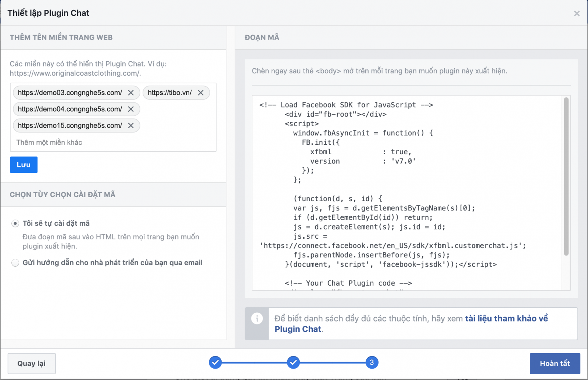Remove the demo04.congnghe5s.com domain chip

click(131, 109)
